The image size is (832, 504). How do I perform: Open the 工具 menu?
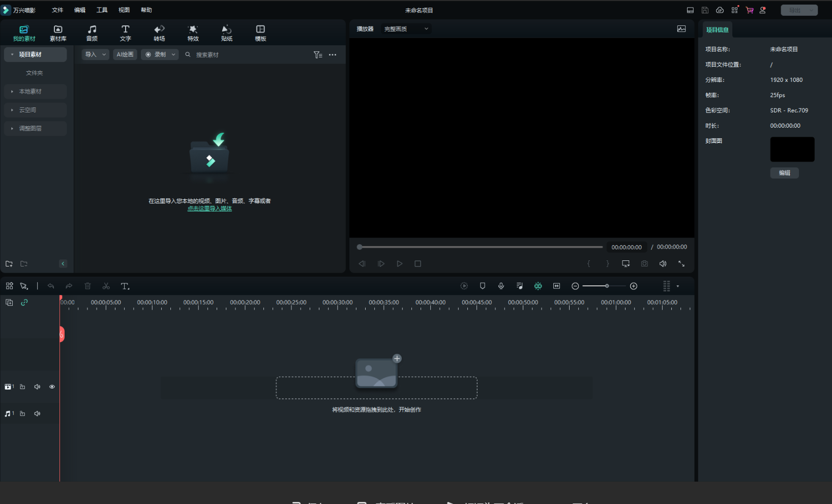[x=102, y=10]
